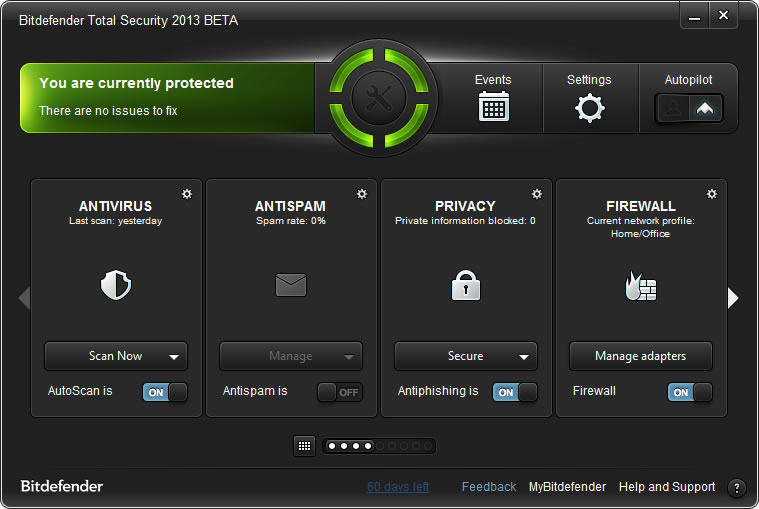Screen dimensions: 759x509
Task: Click the Antispam envelope icon
Action: pyautogui.click(x=290, y=286)
